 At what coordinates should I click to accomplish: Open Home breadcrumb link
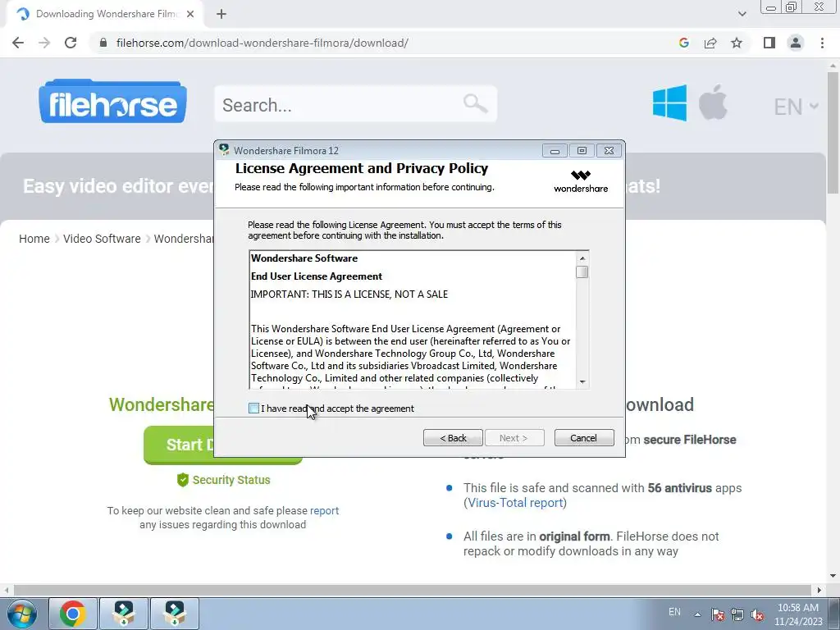[x=34, y=239]
